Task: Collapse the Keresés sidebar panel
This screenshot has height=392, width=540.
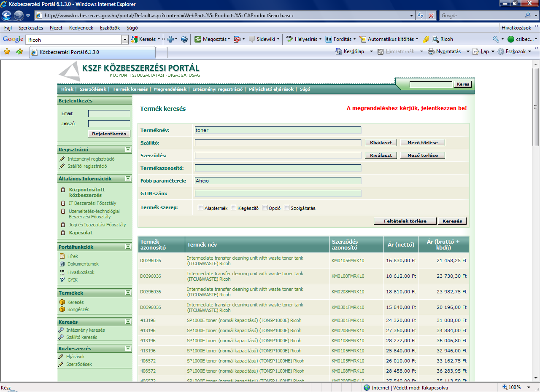Action: 128,322
